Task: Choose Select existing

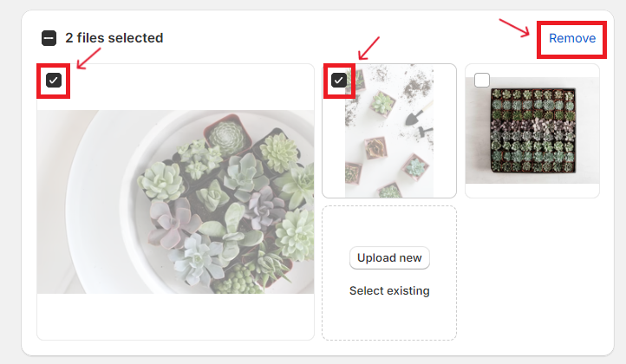Action: (389, 291)
